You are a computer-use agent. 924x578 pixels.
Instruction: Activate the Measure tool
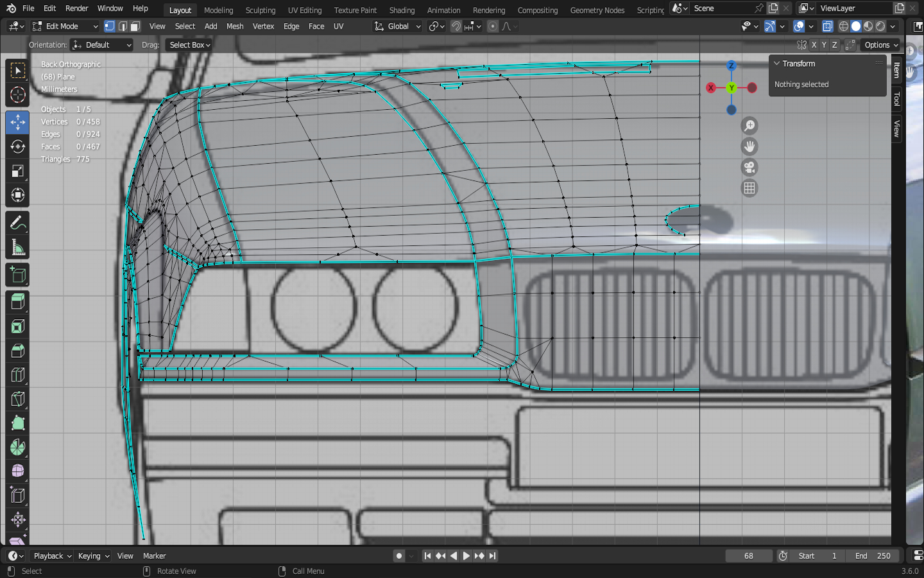[x=17, y=248]
